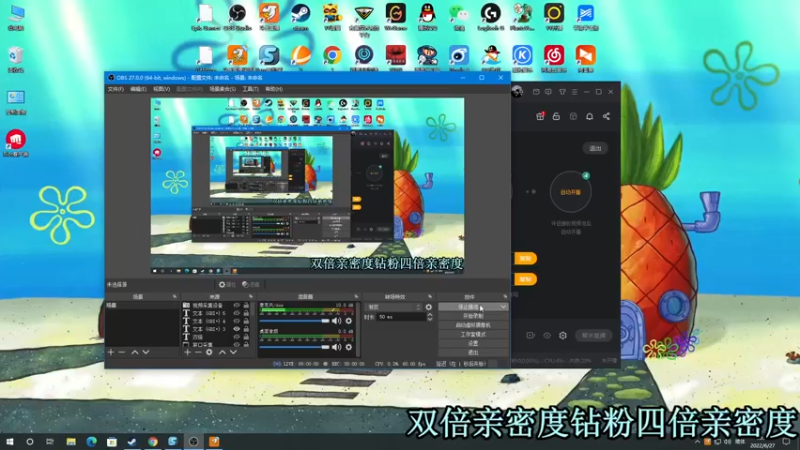Open the Scene Collection menu in OBS
Screen dimensions: 800x450
pyautogui.click(x=222, y=89)
